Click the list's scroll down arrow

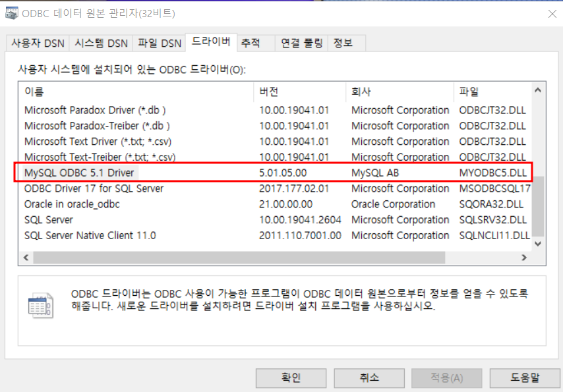(x=537, y=244)
